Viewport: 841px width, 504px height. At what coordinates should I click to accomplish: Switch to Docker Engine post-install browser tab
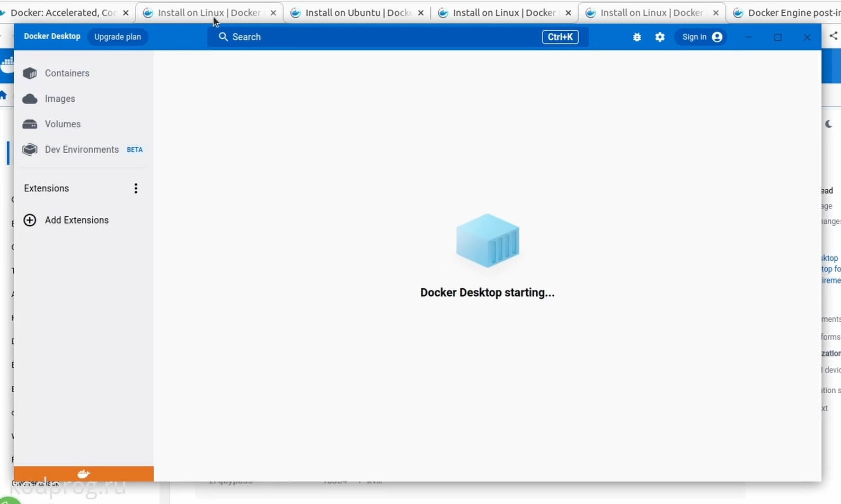point(785,13)
